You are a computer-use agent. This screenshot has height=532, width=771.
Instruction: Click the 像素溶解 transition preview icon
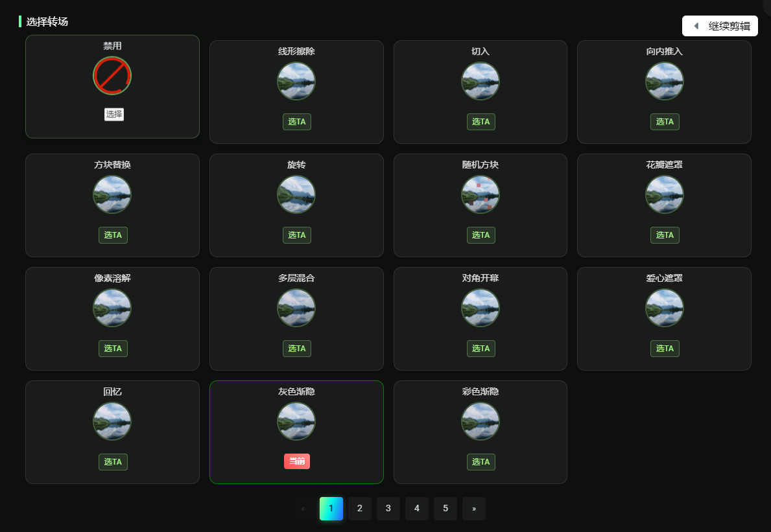[112, 308]
